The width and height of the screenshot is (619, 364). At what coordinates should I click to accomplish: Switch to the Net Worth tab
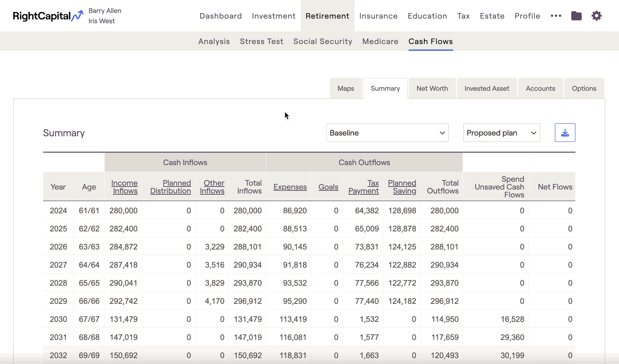pyautogui.click(x=432, y=89)
